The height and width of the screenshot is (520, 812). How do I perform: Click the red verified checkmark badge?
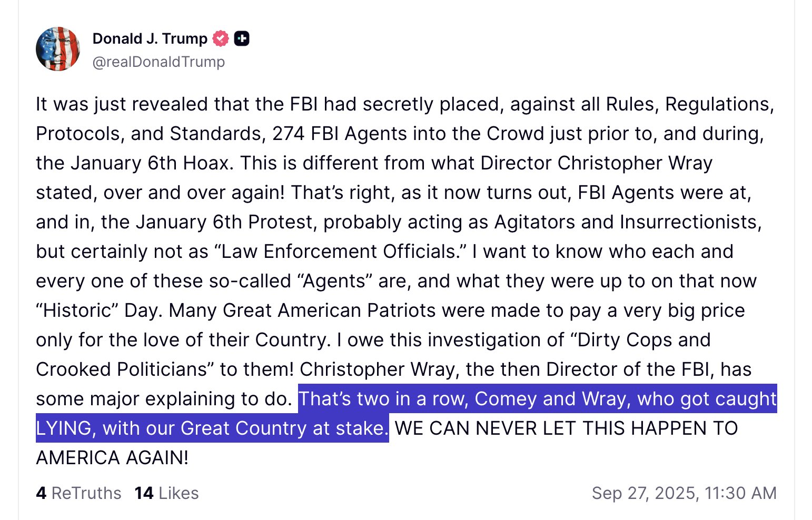pyautogui.click(x=221, y=38)
